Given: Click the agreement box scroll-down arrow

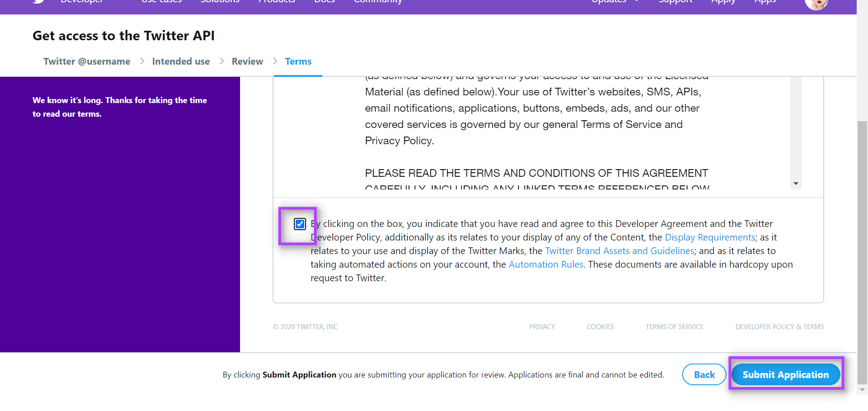Looking at the screenshot, I should [x=796, y=184].
